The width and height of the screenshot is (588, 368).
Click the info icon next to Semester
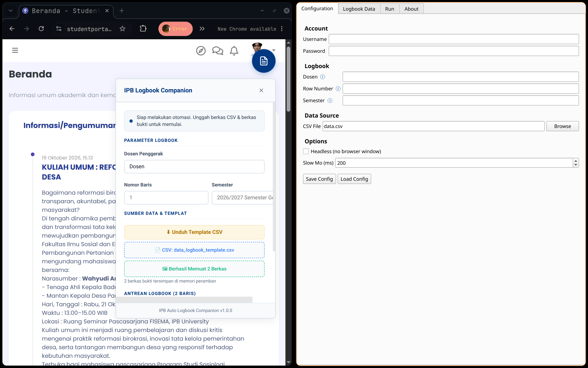pos(330,101)
